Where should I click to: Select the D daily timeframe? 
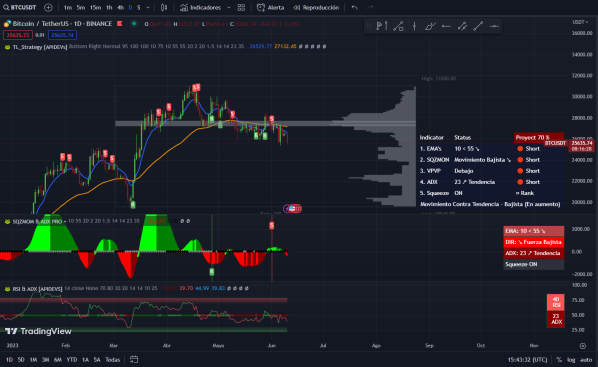click(x=130, y=7)
